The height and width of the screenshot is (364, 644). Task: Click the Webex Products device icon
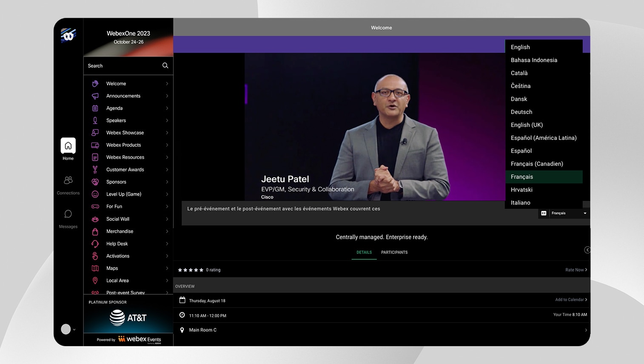95,145
